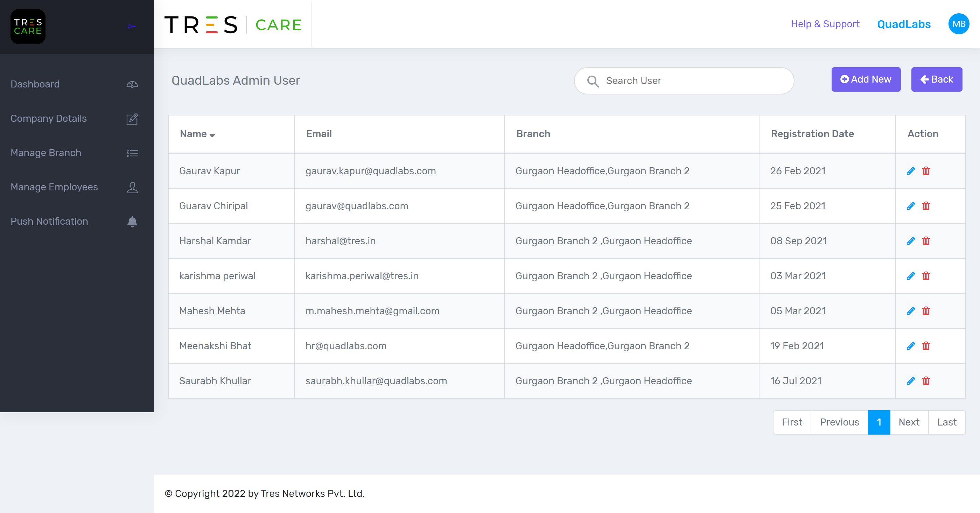Sort the table by Name column
This screenshot has height=513, width=980.
(x=197, y=134)
